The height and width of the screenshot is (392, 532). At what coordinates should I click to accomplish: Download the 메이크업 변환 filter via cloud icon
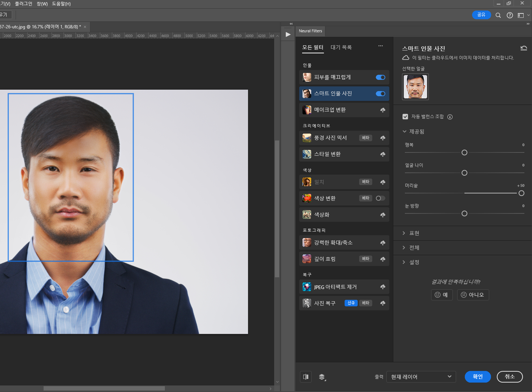pyautogui.click(x=383, y=110)
